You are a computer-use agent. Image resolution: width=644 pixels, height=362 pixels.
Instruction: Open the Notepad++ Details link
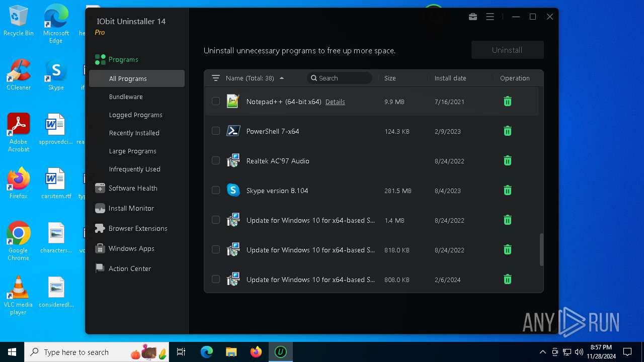[335, 102]
